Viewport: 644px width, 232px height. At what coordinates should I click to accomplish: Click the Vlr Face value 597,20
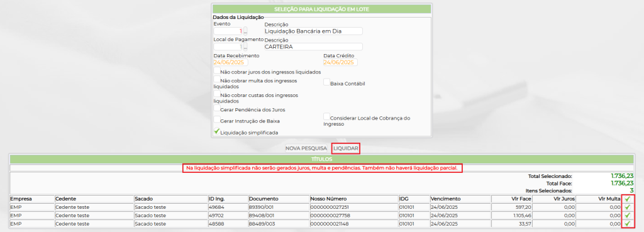512,207
